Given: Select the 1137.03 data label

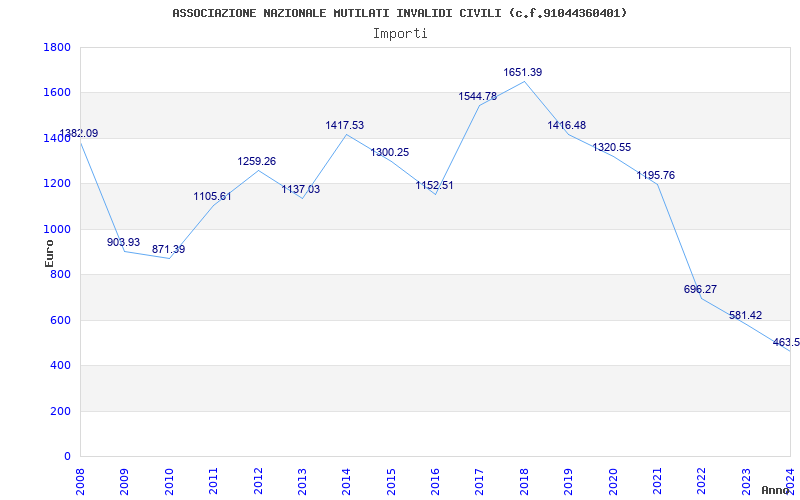Looking at the screenshot, I should [x=301, y=189].
